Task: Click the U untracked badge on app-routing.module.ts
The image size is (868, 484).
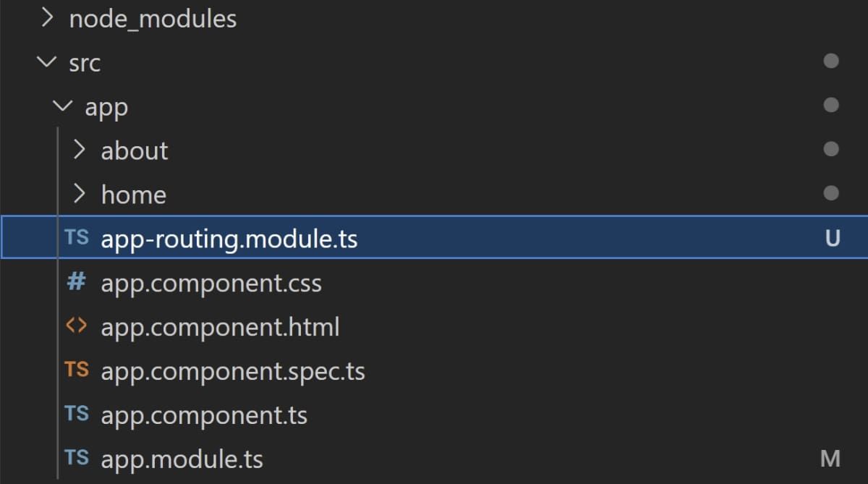Action: [x=833, y=239]
